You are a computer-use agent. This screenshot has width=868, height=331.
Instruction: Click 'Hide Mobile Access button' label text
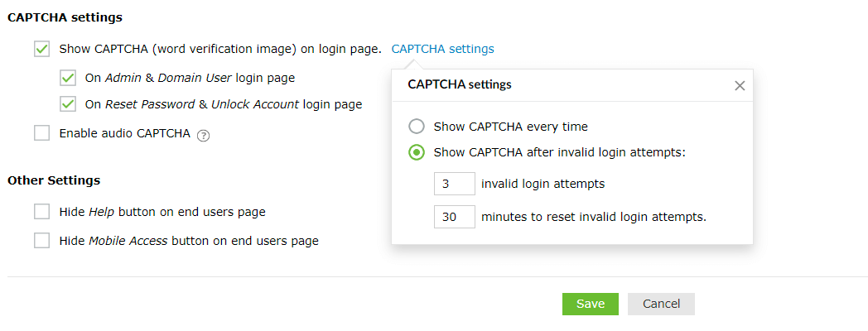(189, 241)
